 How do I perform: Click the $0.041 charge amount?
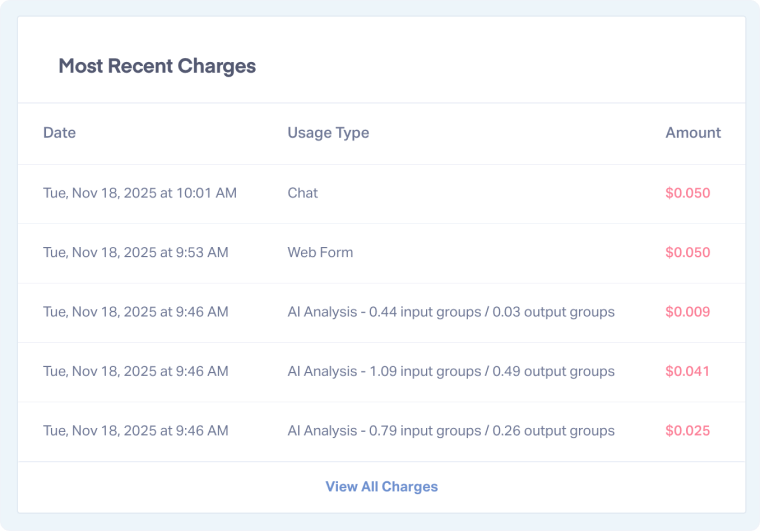click(x=687, y=371)
